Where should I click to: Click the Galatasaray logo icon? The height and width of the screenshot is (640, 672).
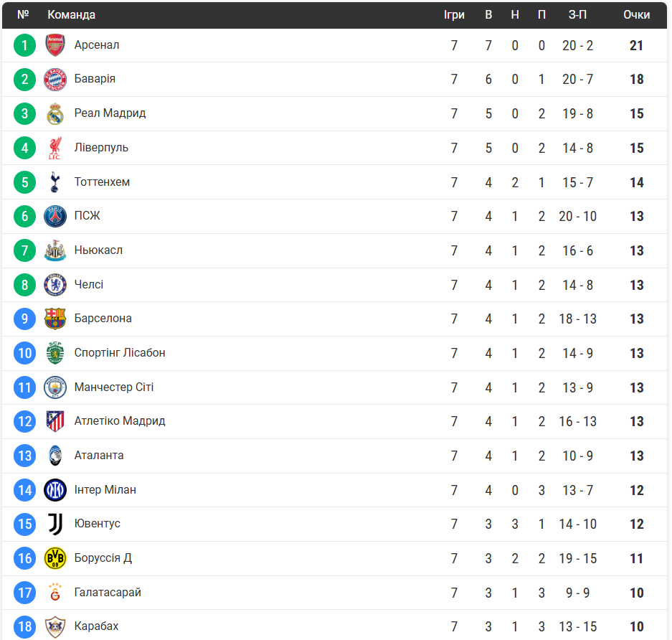coord(55,593)
